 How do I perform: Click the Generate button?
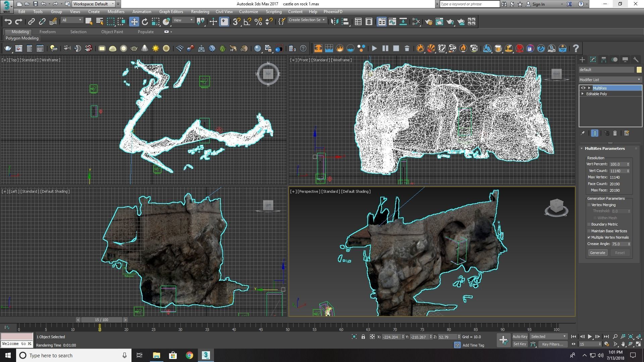[x=598, y=253]
